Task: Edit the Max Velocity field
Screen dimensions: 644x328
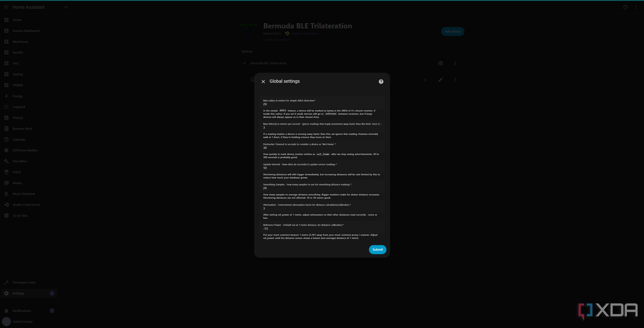Action: tap(322, 126)
